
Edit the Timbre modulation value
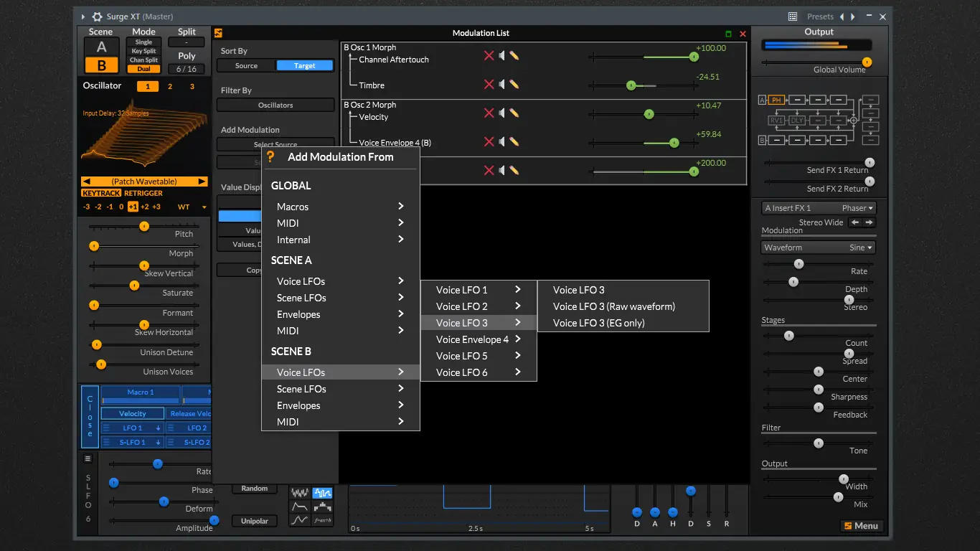point(514,85)
